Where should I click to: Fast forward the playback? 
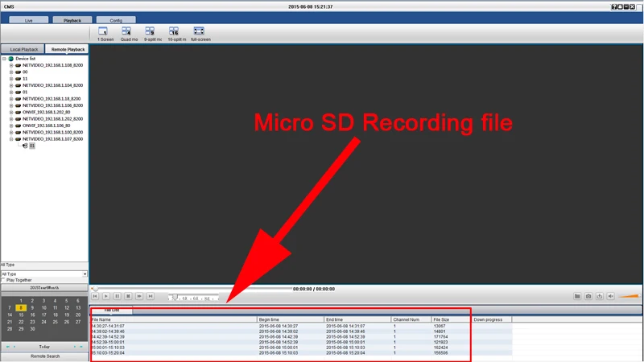tap(139, 296)
